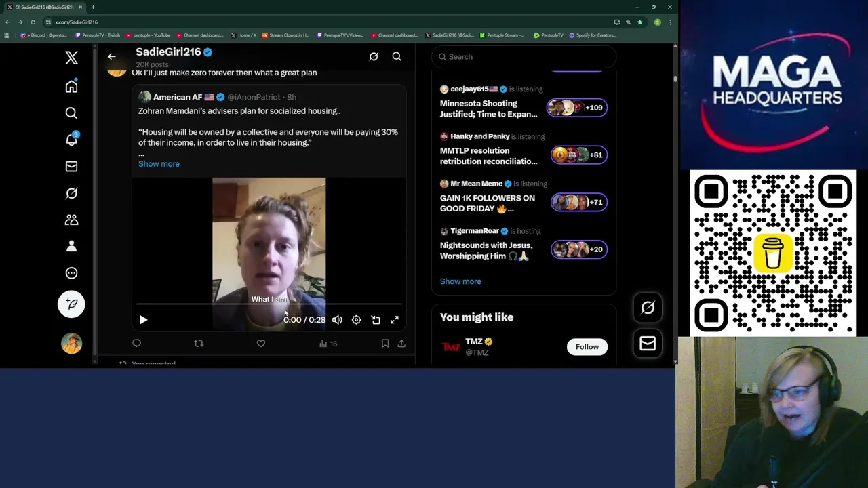This screenshot has height=488, width=868.
Task: Enter fullscreen for the video
Action: [395, 320]
